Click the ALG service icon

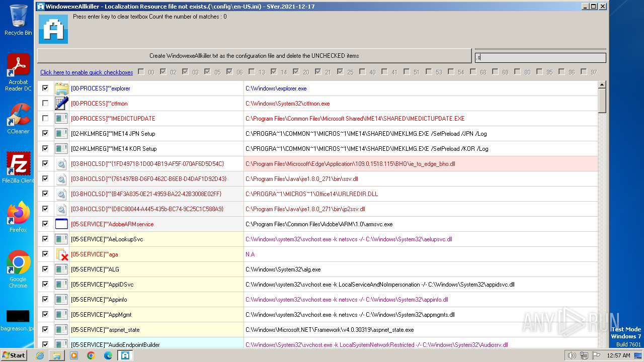61,269
